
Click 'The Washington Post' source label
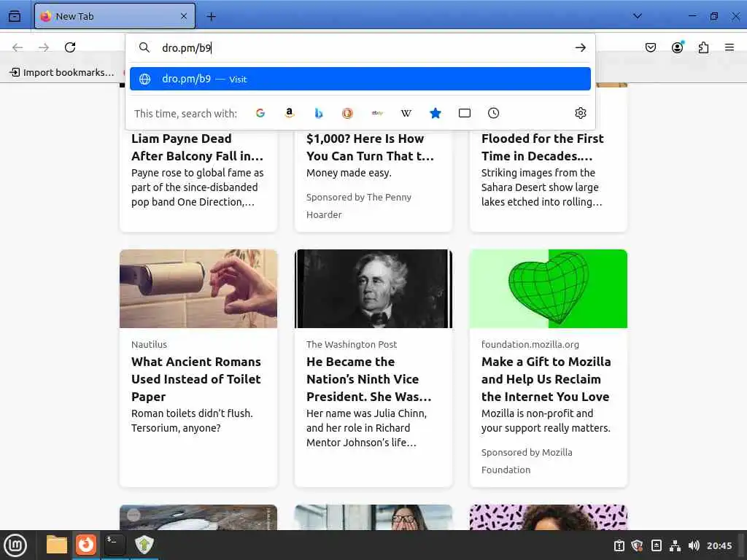pos(352,344)
